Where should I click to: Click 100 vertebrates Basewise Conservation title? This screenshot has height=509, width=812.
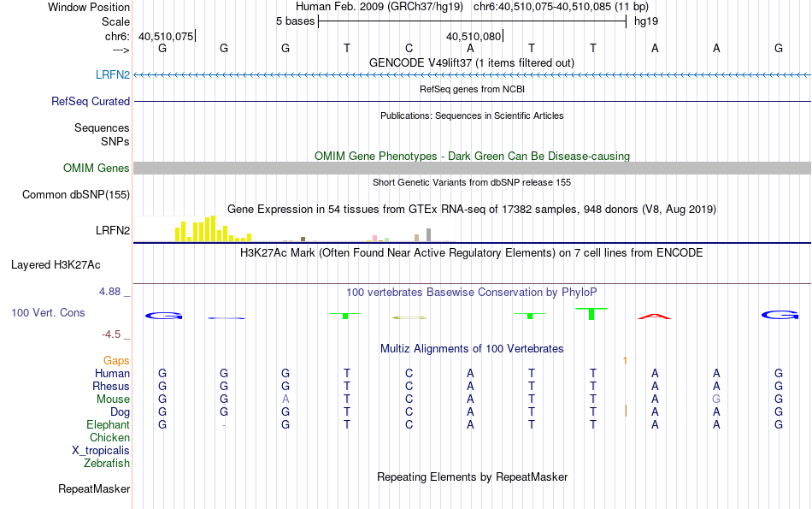tap(471, 293)
